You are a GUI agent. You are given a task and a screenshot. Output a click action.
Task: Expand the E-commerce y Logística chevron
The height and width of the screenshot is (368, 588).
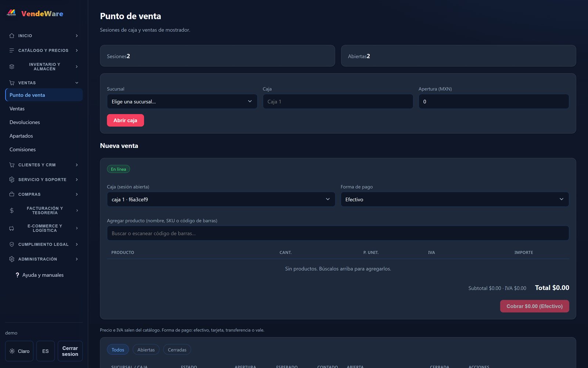(77, 228)
